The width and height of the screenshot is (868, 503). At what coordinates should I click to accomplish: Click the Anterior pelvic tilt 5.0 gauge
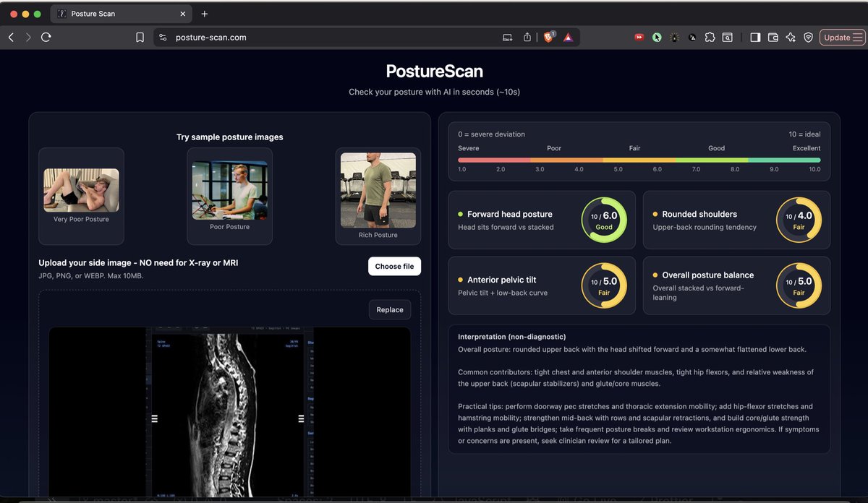click(x=604, y=285)
